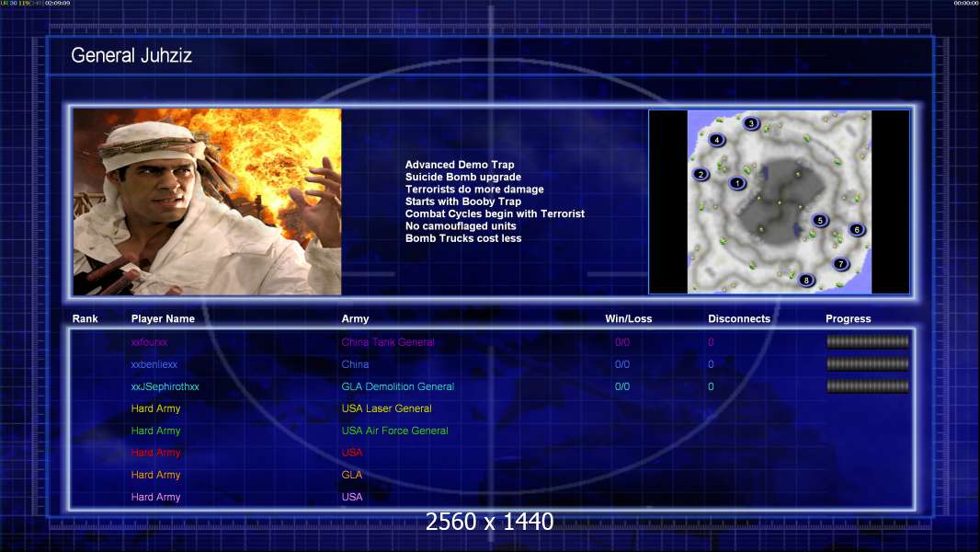Click USA Laser General army text
This screenshot has width=980, height=552.
(x=386, y=408)
